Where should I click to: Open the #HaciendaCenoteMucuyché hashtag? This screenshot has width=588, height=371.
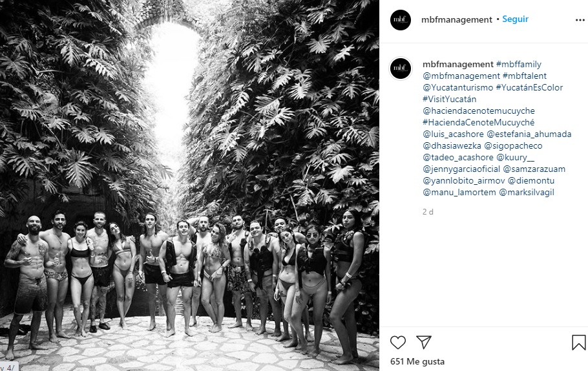point(479,122)
